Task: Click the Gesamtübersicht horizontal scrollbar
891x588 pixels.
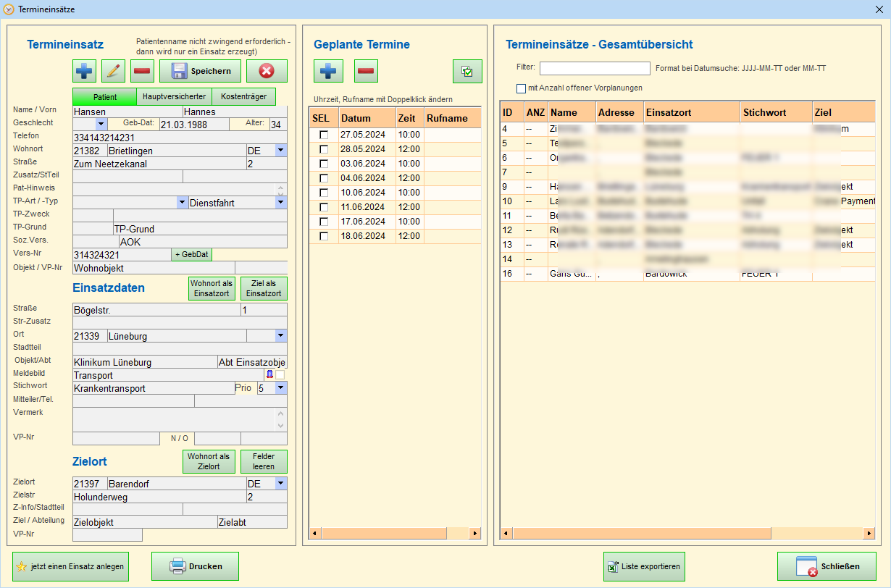Action: pos(641,534)
